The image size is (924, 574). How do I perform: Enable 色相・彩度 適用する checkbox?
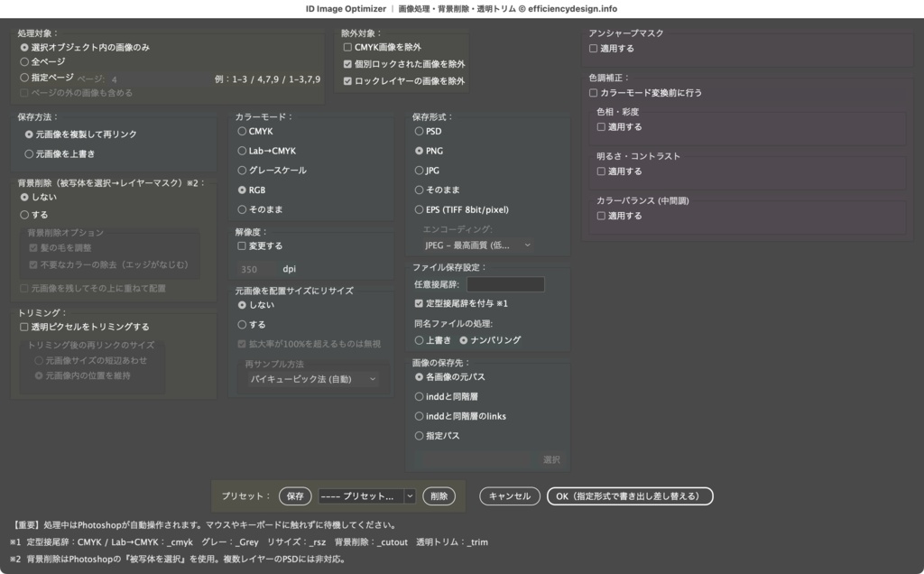[619, 126]
